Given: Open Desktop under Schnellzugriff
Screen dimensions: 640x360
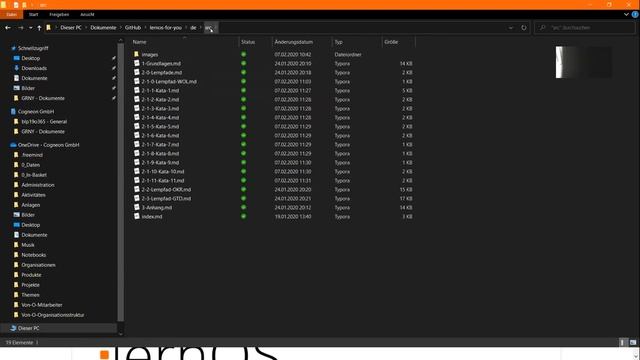Looking at the screenshot, I should 31,58.
